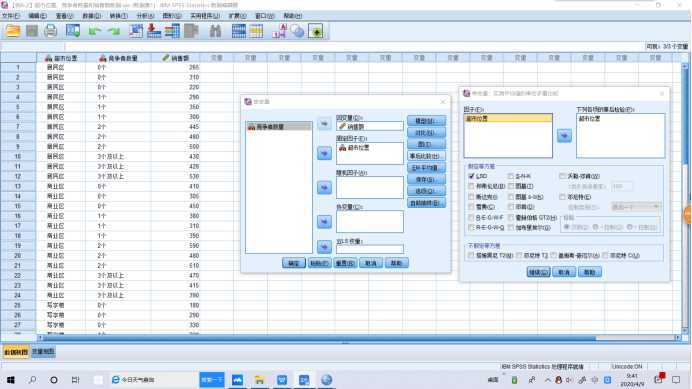The width and height of the screenshot is (692, 389).
Task: Click the arrow button beside 协变量 box
Action: [x=324, y=222]
